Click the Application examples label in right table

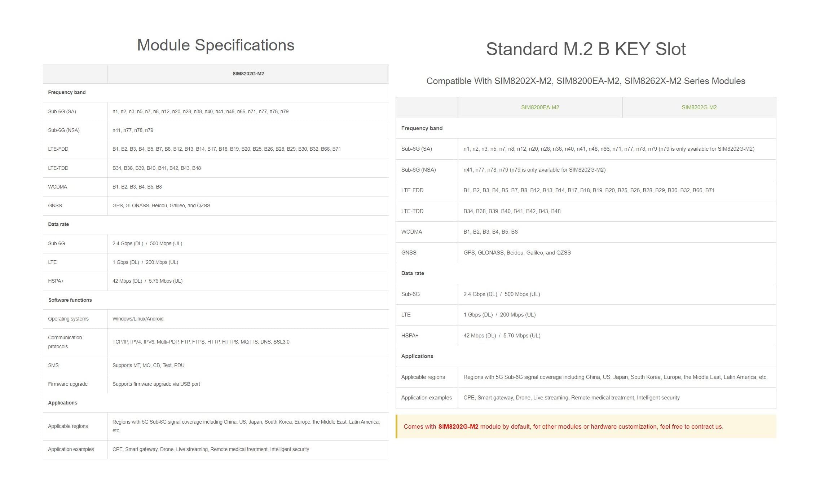pyautogui.click(x=426, y=398)
